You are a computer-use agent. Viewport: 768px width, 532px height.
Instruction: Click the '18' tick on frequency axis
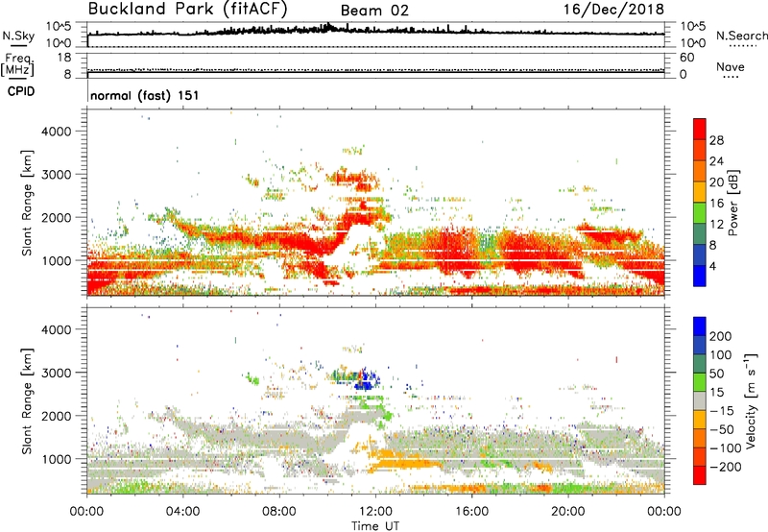coord(64,58)
